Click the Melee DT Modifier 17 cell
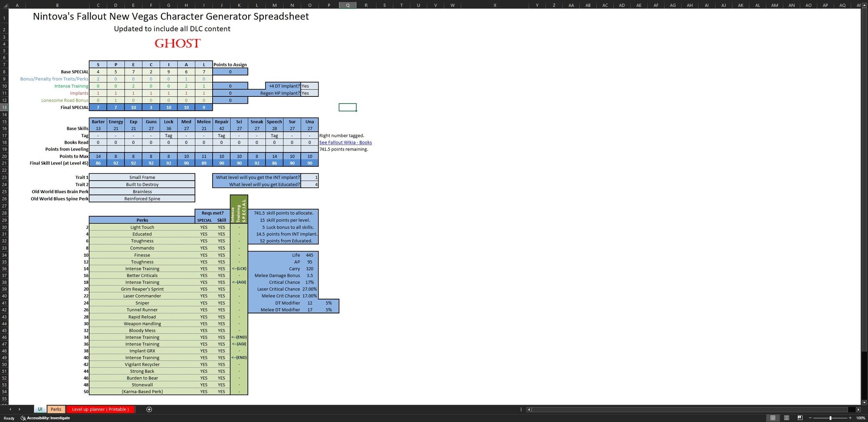868x422 pixels. [x=309, y=310]
